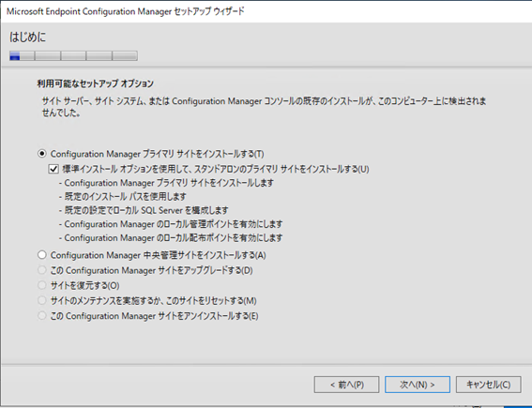This screenshot has width=532, height=408.
Task: Click the description text 'サイト サーバー、サイト システム…'
Action: click(264, 107)
